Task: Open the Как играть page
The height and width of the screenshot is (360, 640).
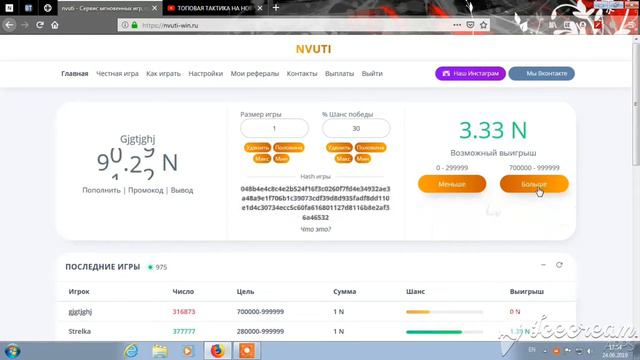Action: (163, 73)
